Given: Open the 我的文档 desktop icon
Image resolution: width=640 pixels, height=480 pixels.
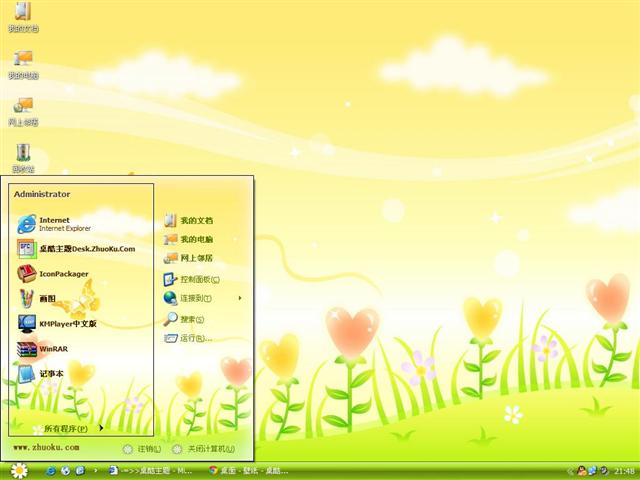Looking at the screenshot, I should (23, 17).
